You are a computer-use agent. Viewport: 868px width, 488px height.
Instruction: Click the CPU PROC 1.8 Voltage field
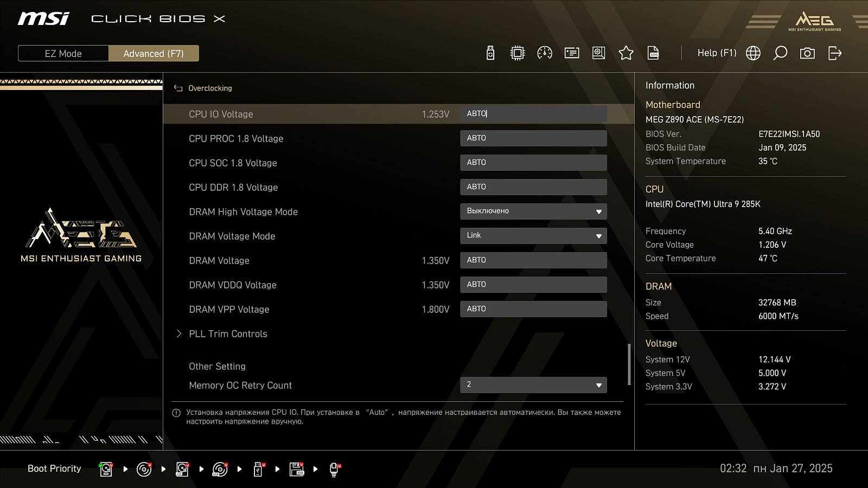[533, 138]
